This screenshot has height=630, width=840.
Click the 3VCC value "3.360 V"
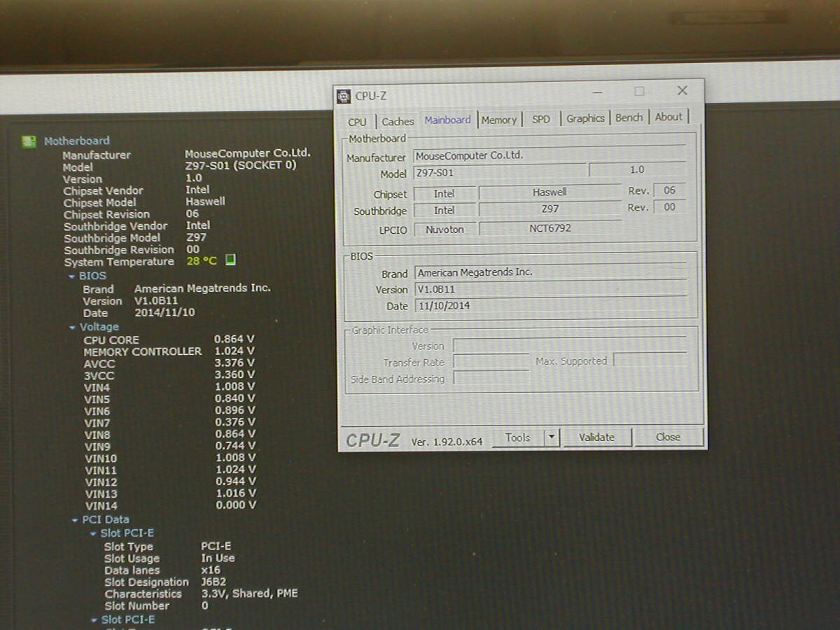point(234,375)
